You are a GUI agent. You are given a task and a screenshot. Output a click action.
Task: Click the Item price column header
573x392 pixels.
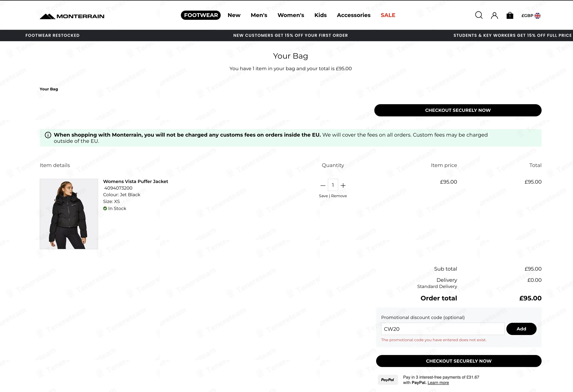(x=444, y=165)
